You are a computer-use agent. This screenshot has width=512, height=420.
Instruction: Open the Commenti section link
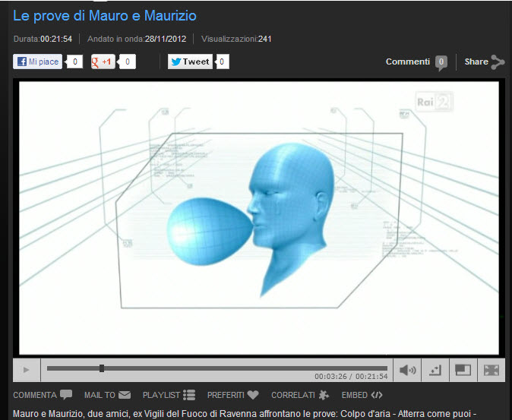click(408, 62)
